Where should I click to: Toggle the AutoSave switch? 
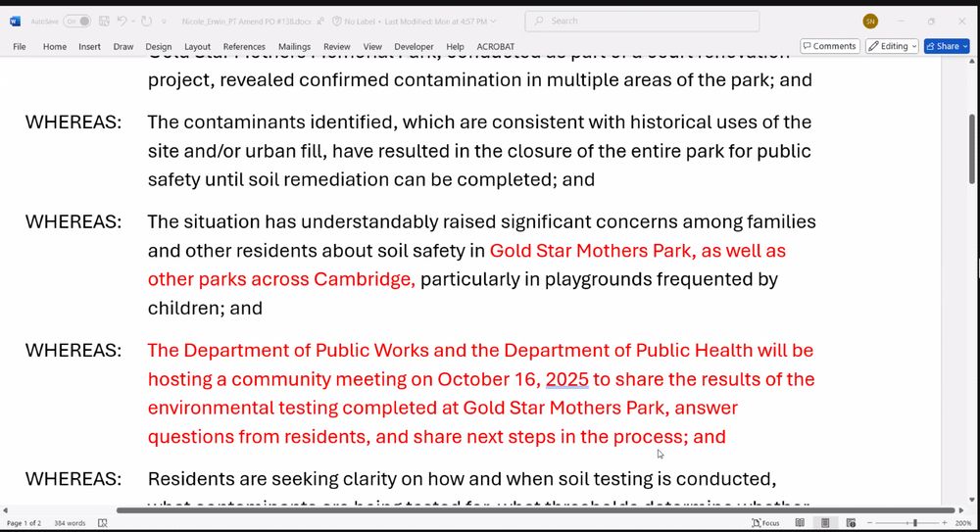(x=76, y=22)
